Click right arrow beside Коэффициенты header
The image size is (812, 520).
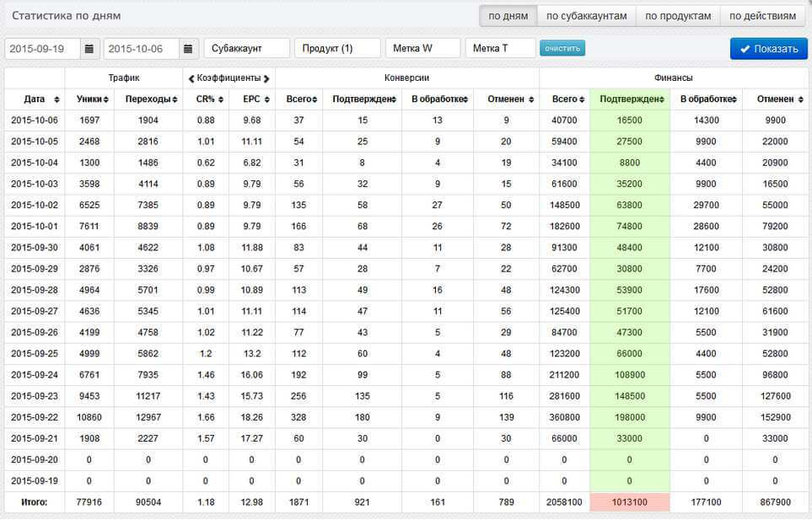(266, 78)
